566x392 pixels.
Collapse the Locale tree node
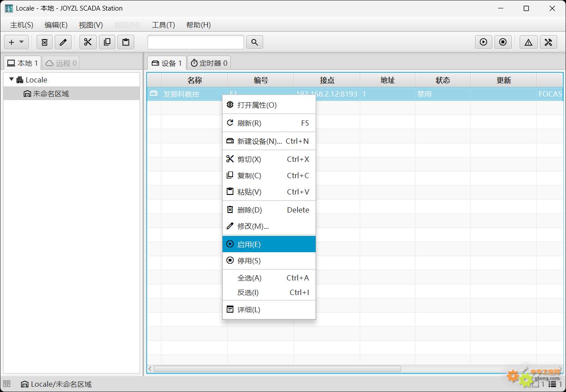11,79
